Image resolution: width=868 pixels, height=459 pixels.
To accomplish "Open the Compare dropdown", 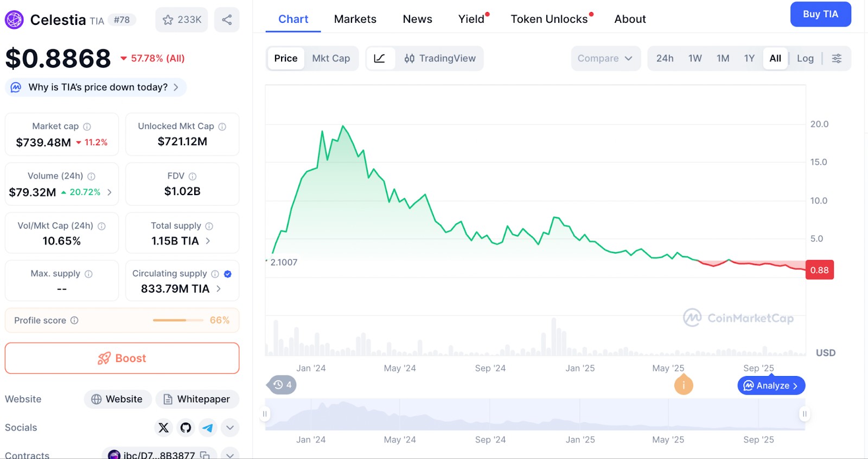I will click(605, 59).
